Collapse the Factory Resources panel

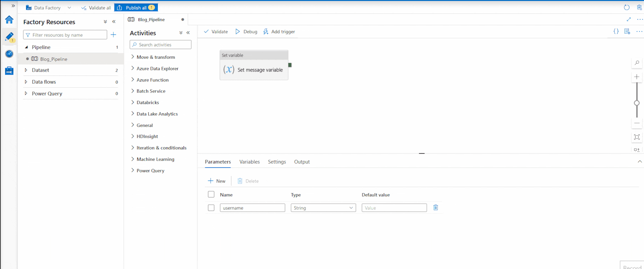point(114,22)
